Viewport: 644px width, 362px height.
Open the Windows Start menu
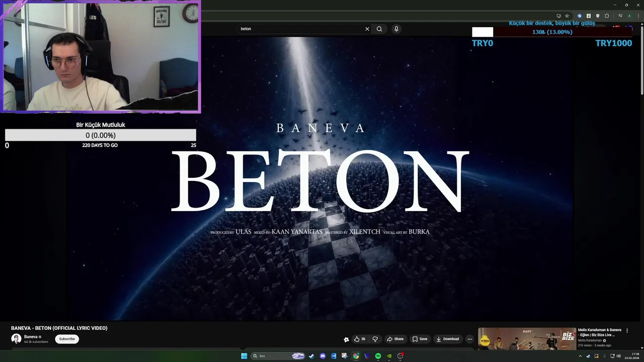point(244,356)
